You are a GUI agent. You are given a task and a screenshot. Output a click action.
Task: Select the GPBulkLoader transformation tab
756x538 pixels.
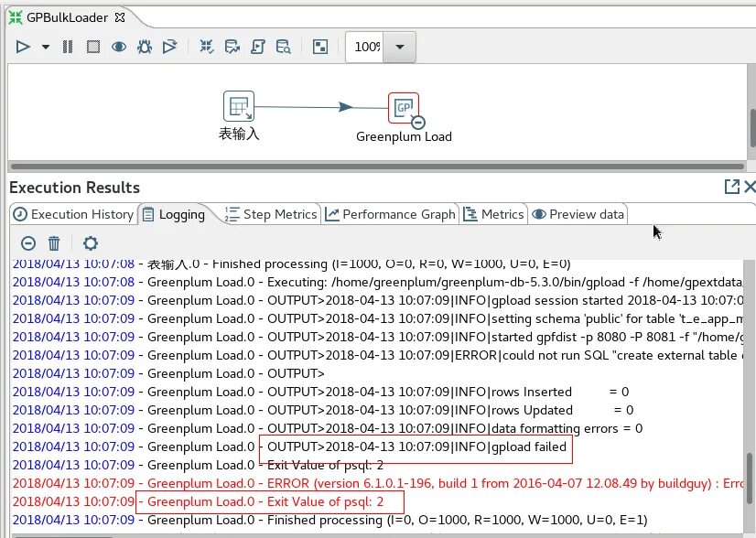(x=67, y=17)
